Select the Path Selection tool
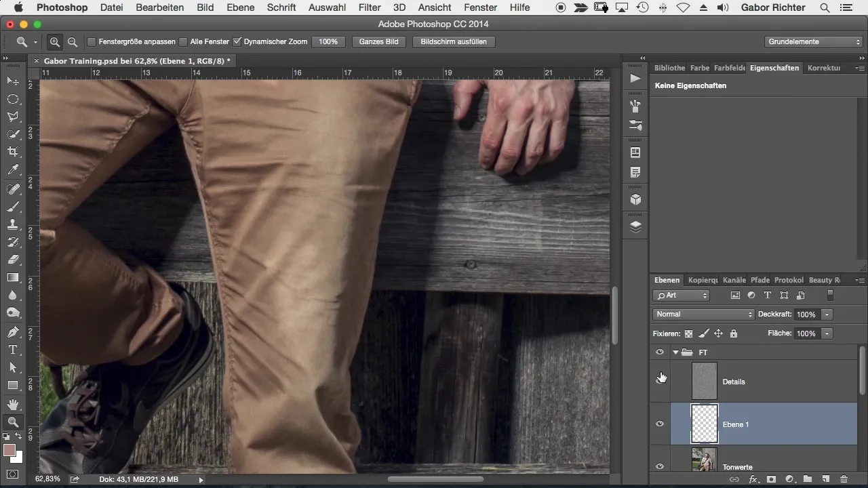The image size is (868, 488). pos(13,367)
